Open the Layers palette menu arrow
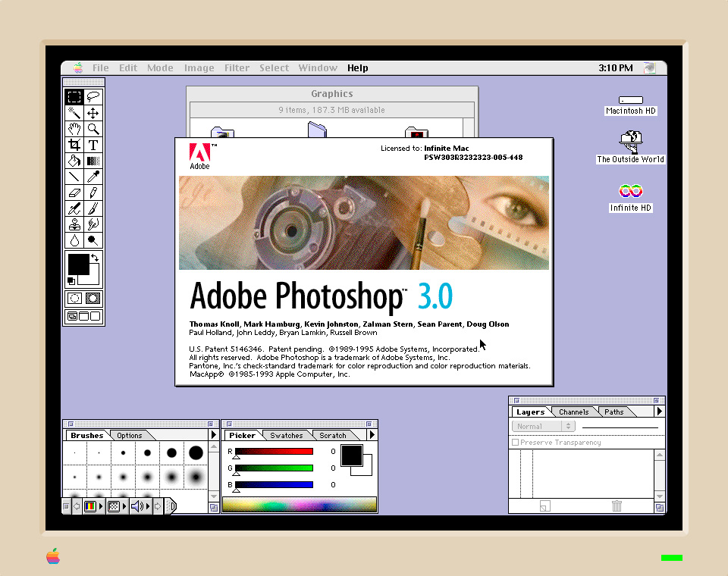 point(659,412)
